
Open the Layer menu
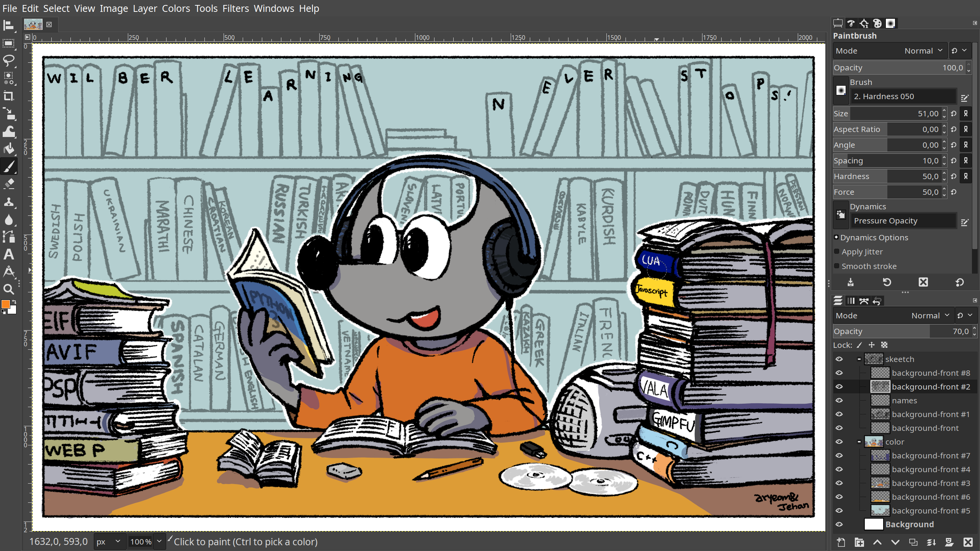145,8
